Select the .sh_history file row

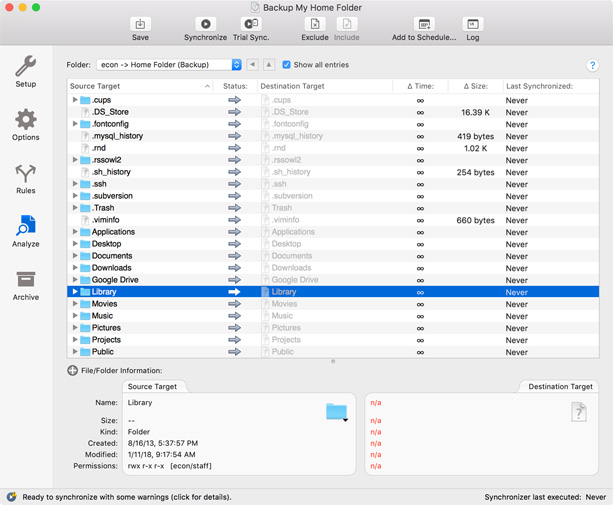(x=333, y=172)
